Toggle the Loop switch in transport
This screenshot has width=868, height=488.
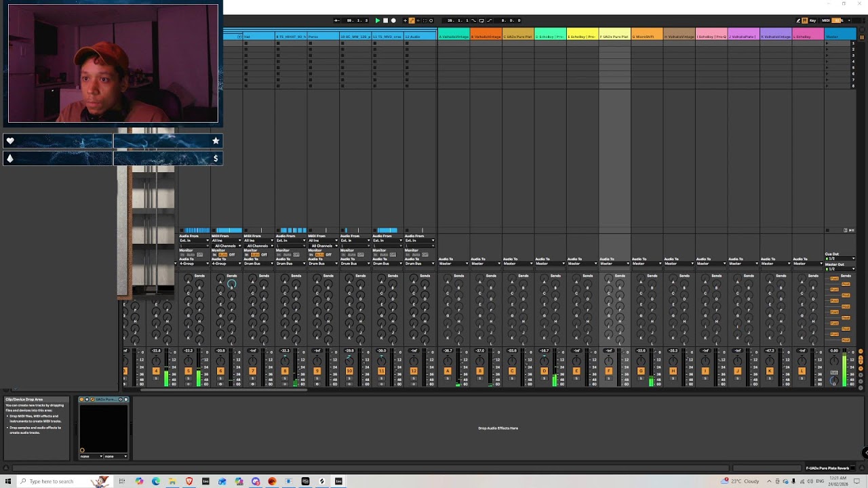481,20
